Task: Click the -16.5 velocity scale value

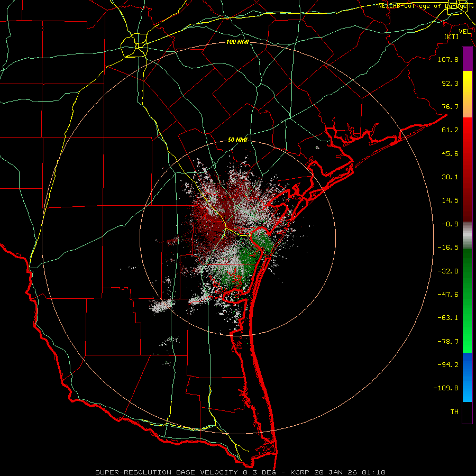Action: 448,248
